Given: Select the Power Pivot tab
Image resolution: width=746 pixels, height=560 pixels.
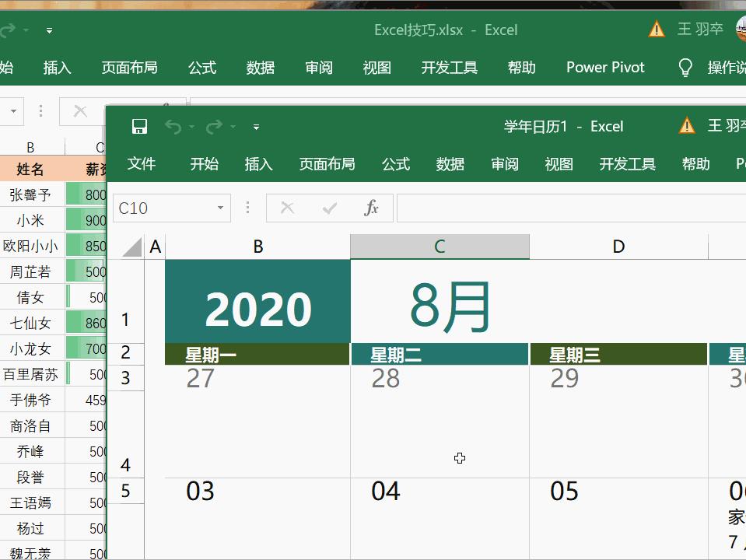Looking at the screenshot, I should (x=605, y=68).
